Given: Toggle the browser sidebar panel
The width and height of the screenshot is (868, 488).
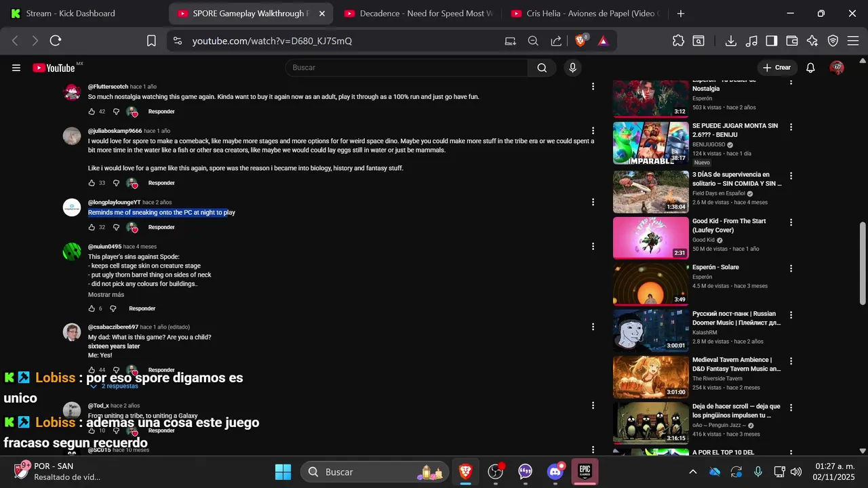Looking at the screenshot, I should (x=771, y=41).
